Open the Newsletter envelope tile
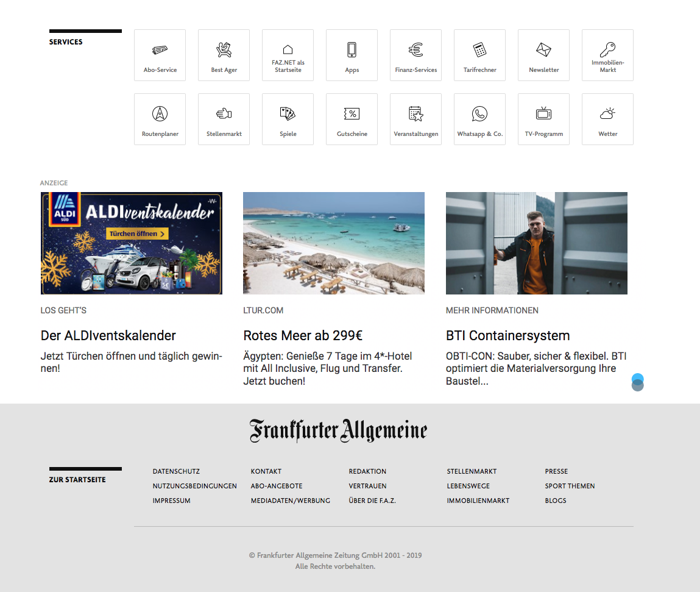This screenshot has width=700, height=592. 544,55
